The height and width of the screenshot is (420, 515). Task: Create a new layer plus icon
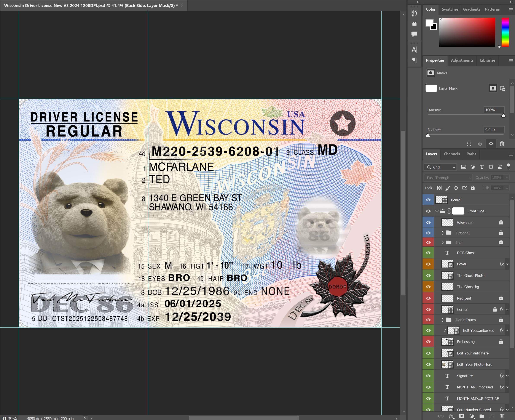coord(492,416)
